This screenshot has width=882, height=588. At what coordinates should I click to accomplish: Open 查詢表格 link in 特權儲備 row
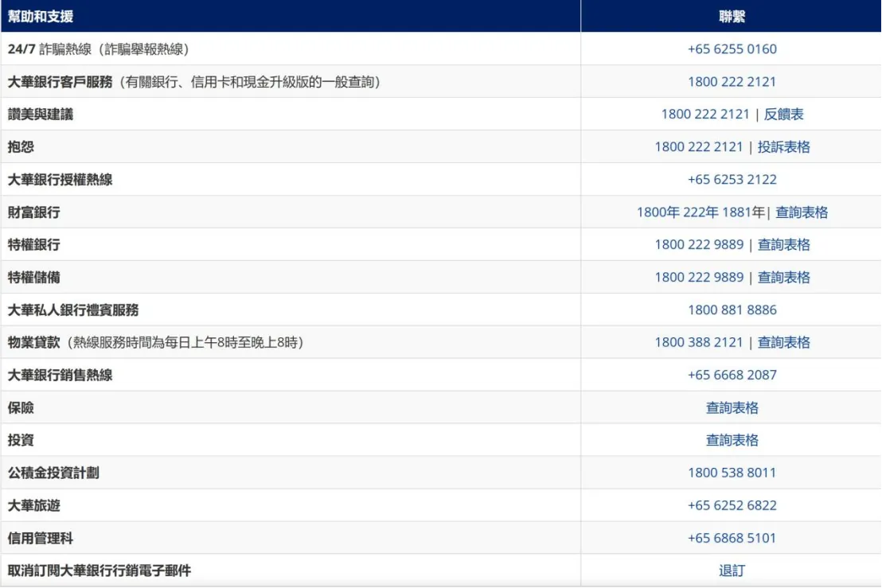783,277
